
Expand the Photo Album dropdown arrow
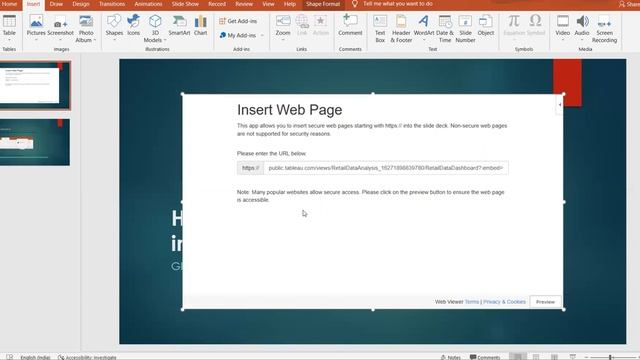pyautogui.click(x=95, y=40)
